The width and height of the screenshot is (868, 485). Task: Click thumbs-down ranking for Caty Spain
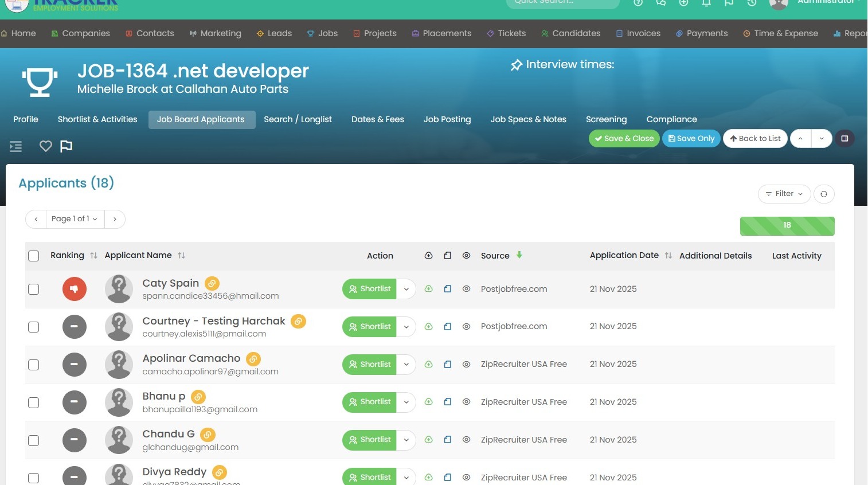(74, 289)
